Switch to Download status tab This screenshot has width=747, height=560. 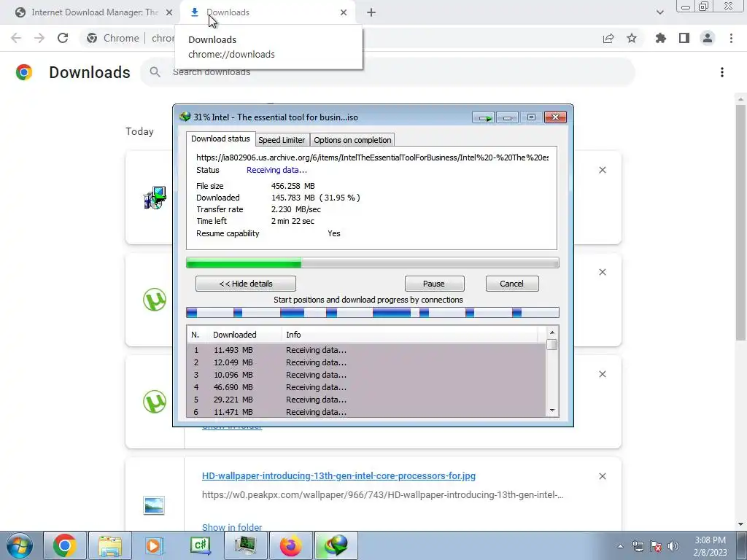[x=220, y=139]
